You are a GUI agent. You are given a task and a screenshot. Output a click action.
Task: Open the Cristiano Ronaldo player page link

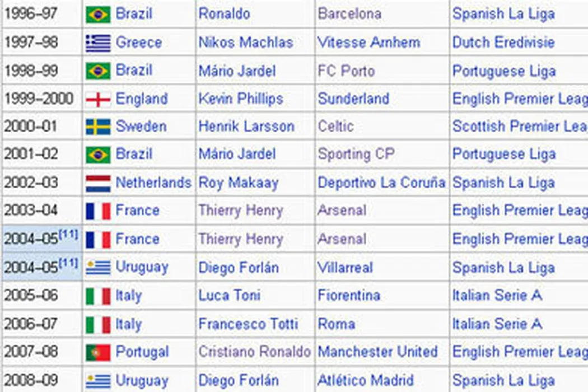(x=254, y=352)
